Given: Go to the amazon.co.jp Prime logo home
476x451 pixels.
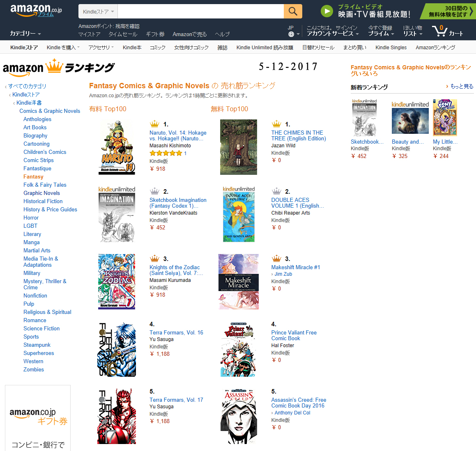Looking at the screenshot, I should [36, 10].
